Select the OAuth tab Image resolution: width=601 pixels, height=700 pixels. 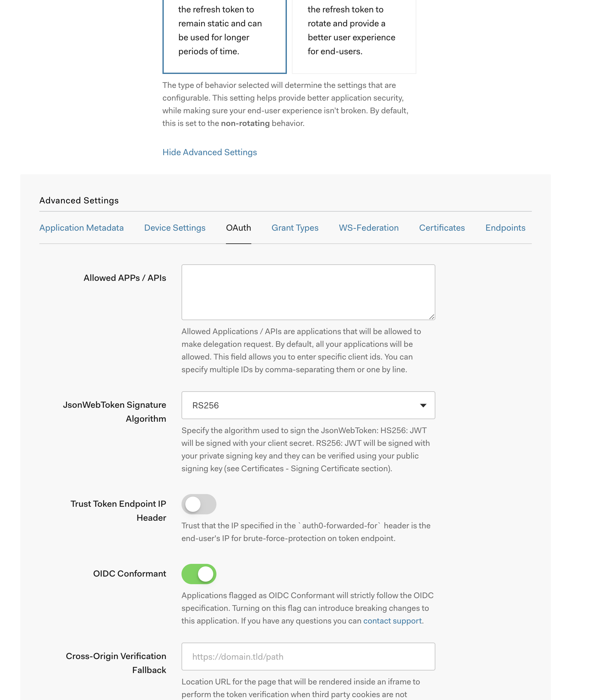point(238,228)
